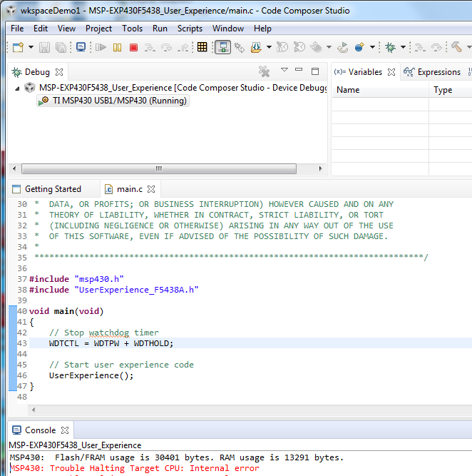Place cursor on WDTCTL code line
The width and height of the screenshot is (472, 476).
pos(111,343)
